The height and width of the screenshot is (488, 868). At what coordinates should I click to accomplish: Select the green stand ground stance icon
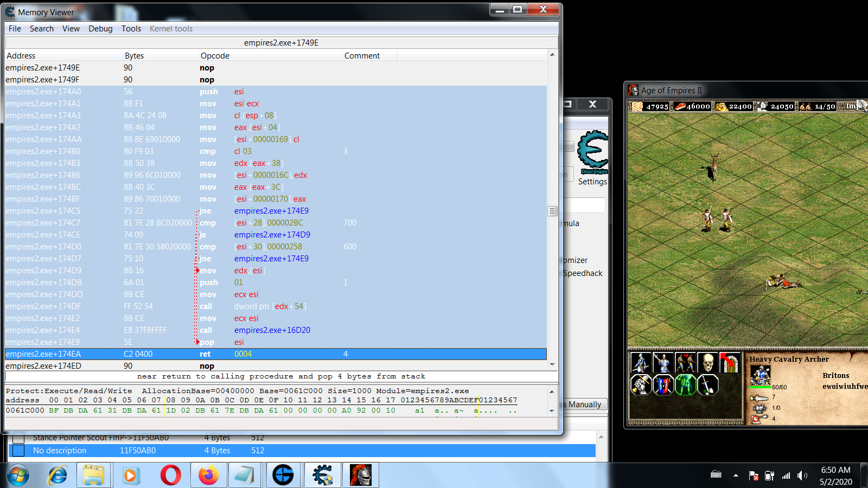[685, 385]
